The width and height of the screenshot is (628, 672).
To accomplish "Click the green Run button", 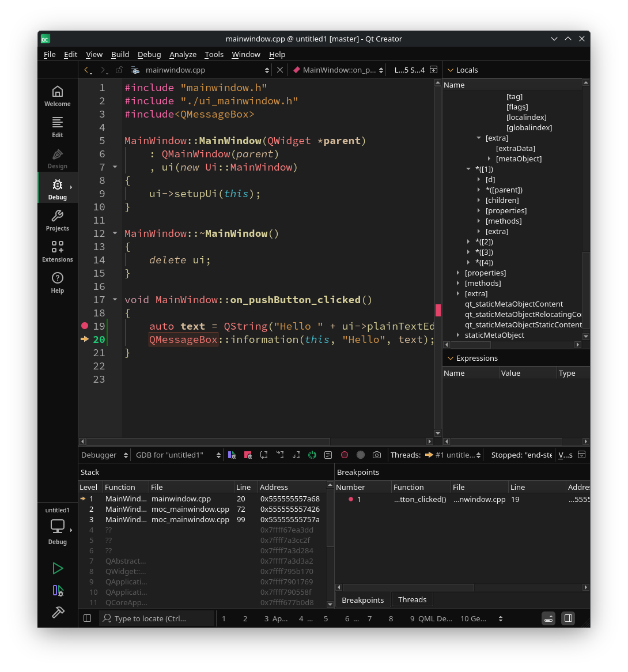I will coord(58,568).
